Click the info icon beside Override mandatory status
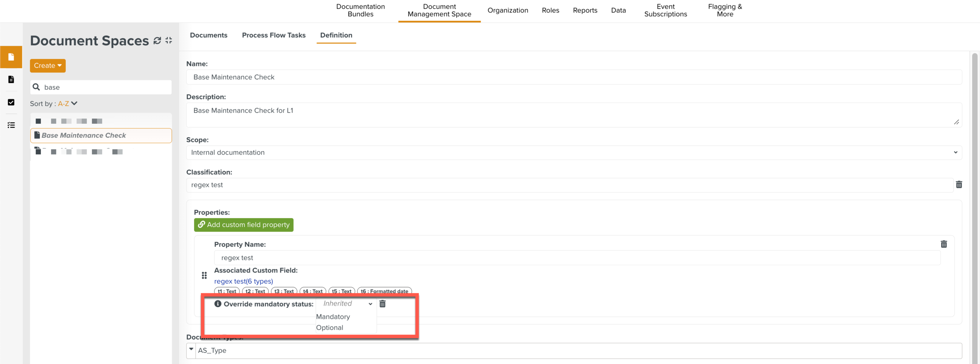Viewport: 980px width, 364px height. [218, 304]
